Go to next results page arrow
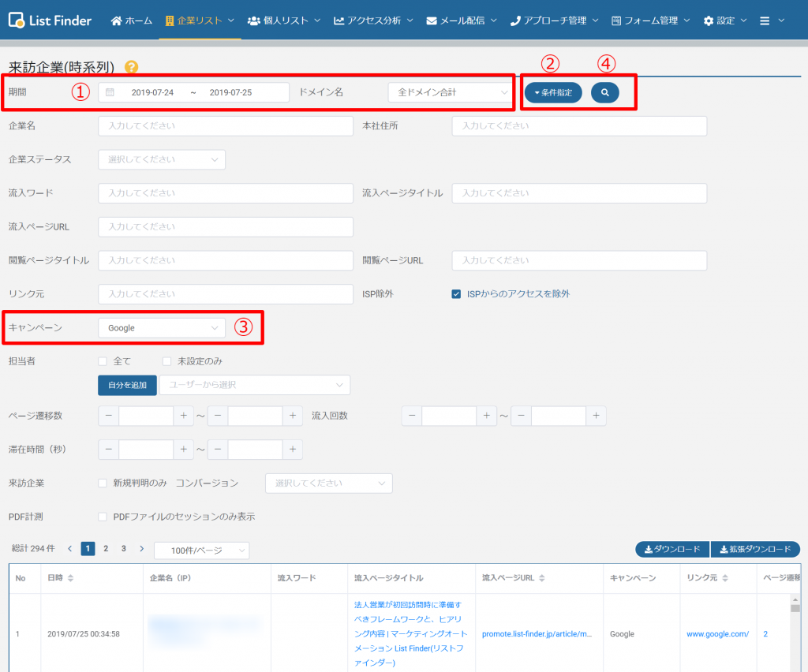Viewport: 808px width, 672px height. click(x=142, y=548)
